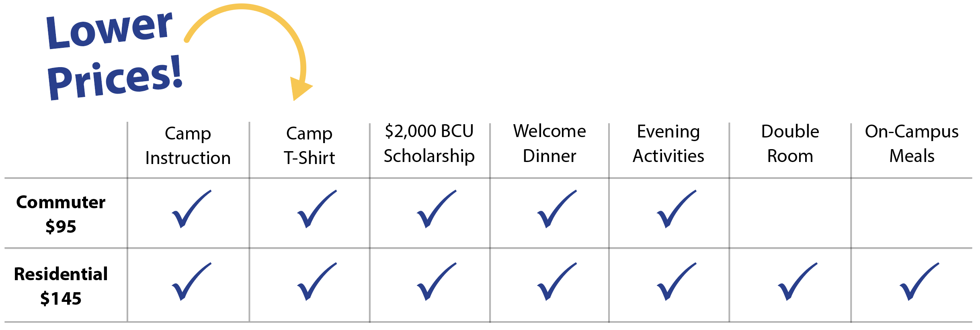Screen dimensions: 980x330
Task: Select the Commuter $95 row label
Action: 61,214
